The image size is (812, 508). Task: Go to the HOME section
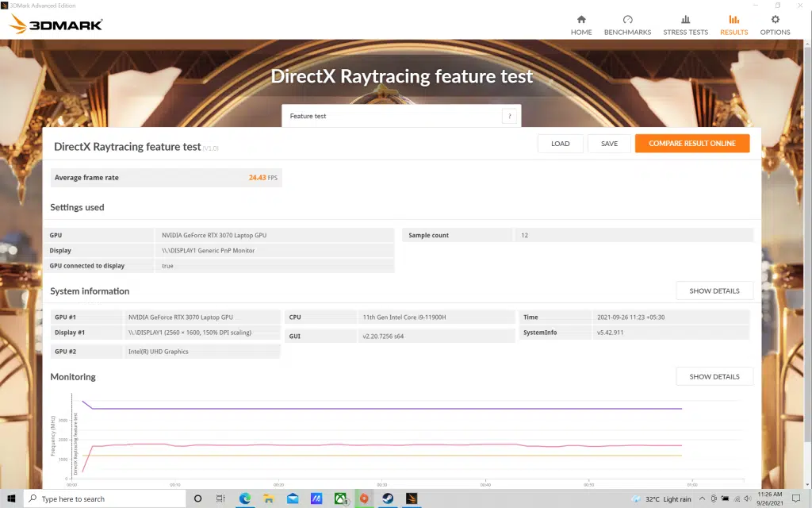tap(581, 25)
